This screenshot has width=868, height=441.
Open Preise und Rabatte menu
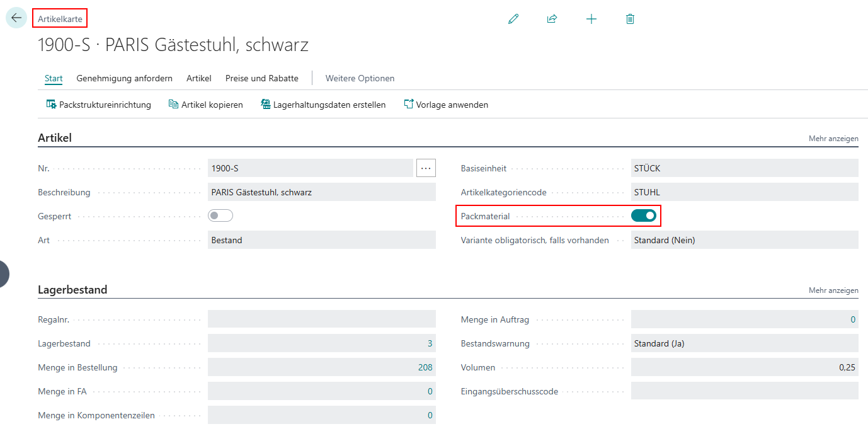click(x=262, y=79)
